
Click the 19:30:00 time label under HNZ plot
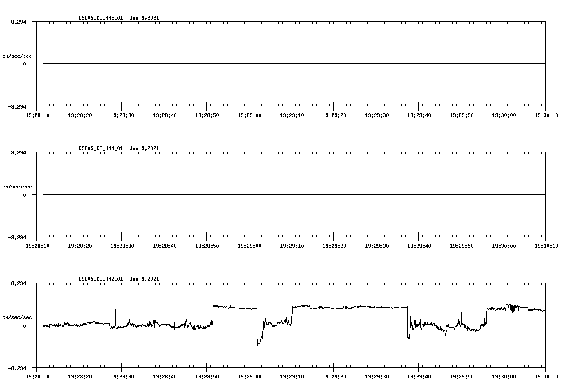[503, 376]
